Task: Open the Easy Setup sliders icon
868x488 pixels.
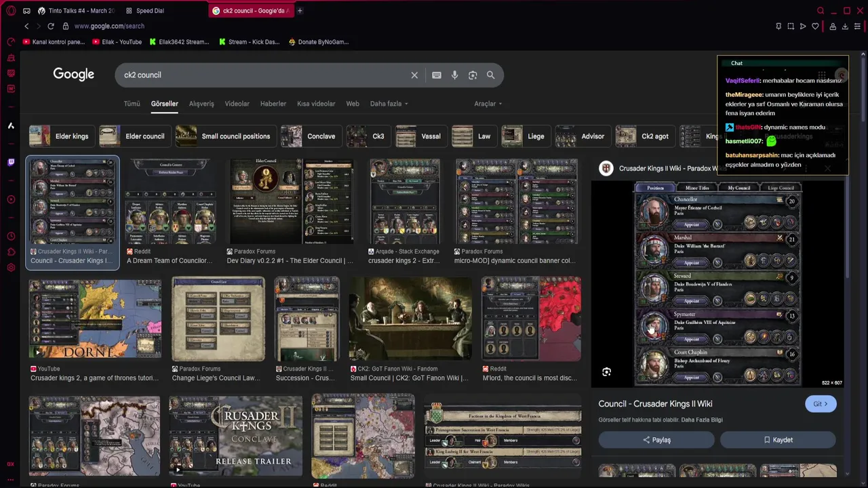Action: pos(858,26)
